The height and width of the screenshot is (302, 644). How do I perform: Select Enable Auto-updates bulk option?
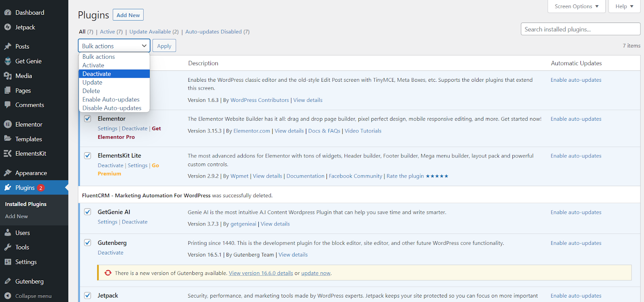pyautogui.click(x=114, y=99)
